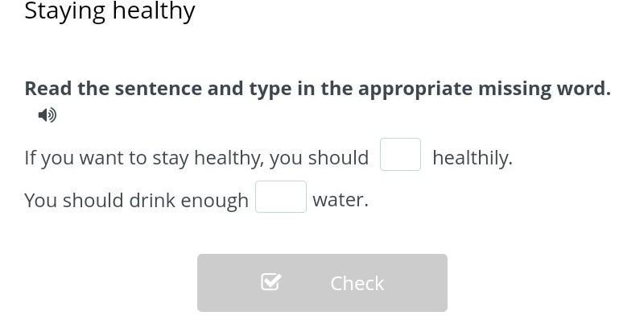The height and width of the screenshot is (320, 644).
Task: Select the 'Staying healthy' heading
Action: [109, 11]
